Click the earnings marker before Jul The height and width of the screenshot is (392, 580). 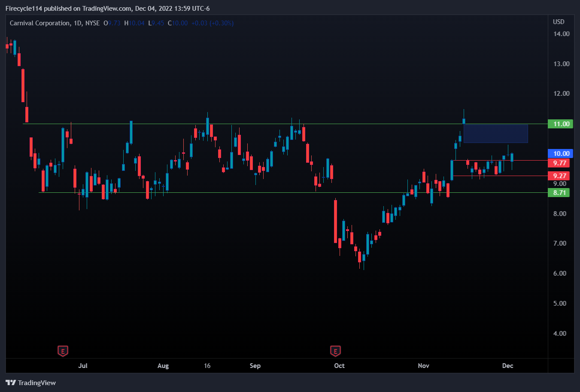63,351
